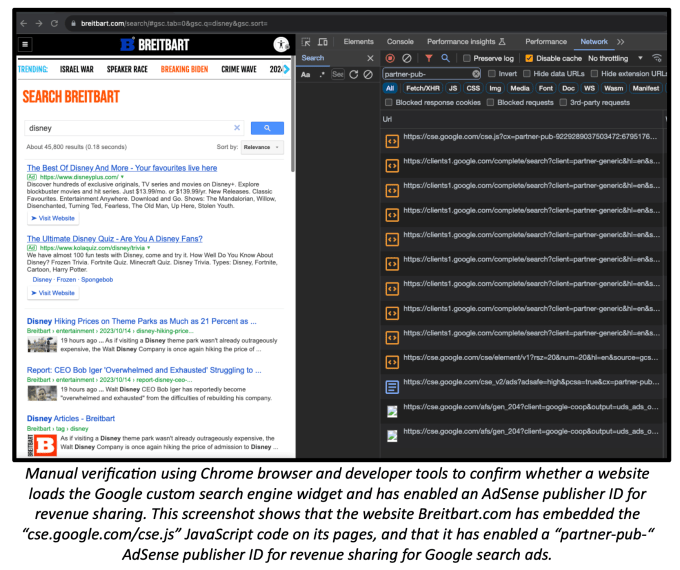
Task: Go forward with the browser forward arrow
Action: (39, 23)
